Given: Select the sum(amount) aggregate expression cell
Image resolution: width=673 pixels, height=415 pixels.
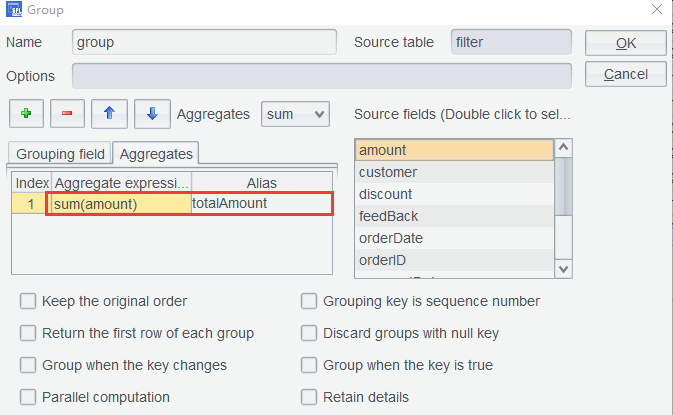Looking at the screenshot, I should (120, 203).
